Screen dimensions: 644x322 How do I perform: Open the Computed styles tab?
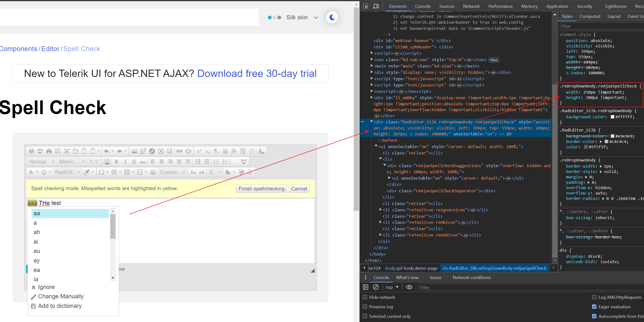click(x=590, y=16)
